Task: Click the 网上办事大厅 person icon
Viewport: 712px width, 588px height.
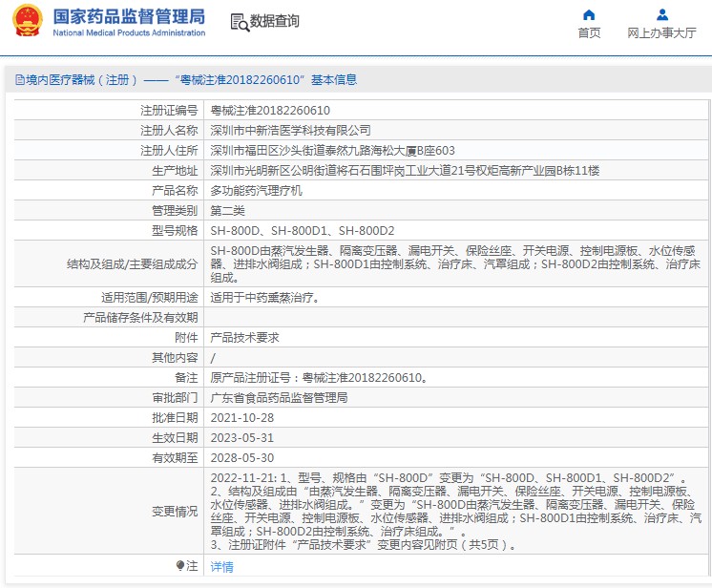Action: 661,14
